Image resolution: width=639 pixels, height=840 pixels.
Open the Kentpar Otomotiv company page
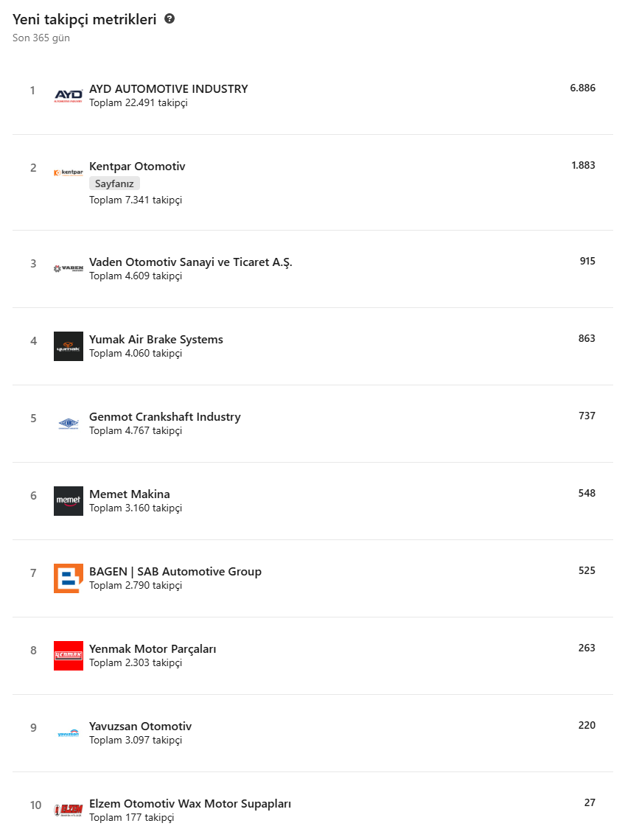pos(136,167)
